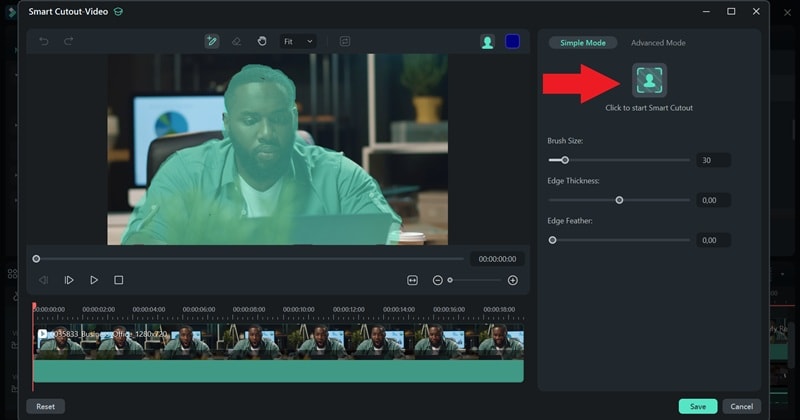
Task: Select the smart brush tool
Action: 212,41
